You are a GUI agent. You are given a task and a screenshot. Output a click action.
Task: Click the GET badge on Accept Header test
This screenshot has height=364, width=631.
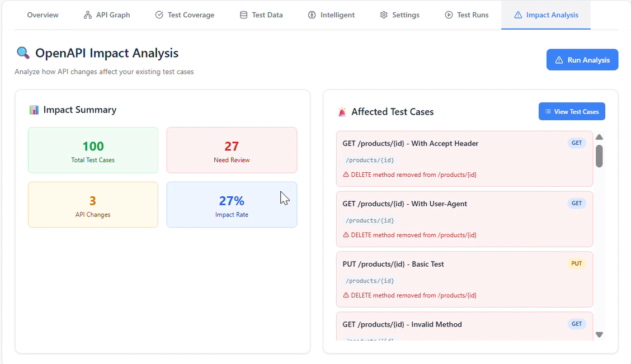[577, 143]
